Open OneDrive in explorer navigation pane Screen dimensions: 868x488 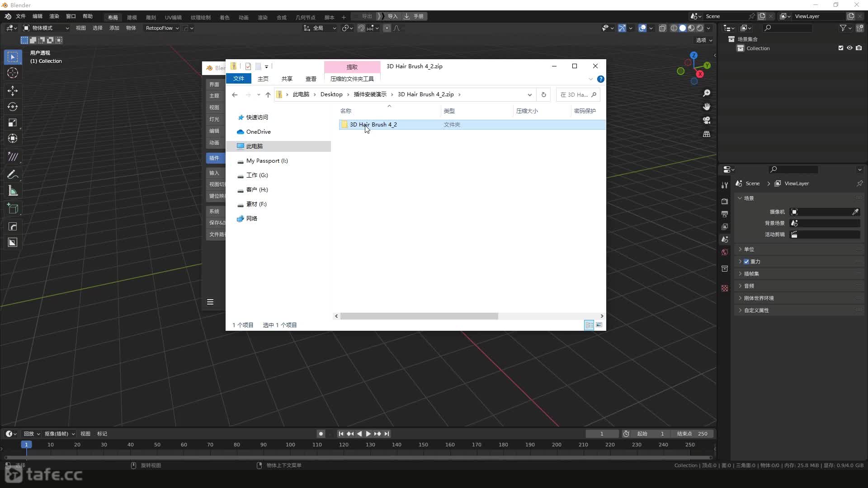tap(258, 132)
